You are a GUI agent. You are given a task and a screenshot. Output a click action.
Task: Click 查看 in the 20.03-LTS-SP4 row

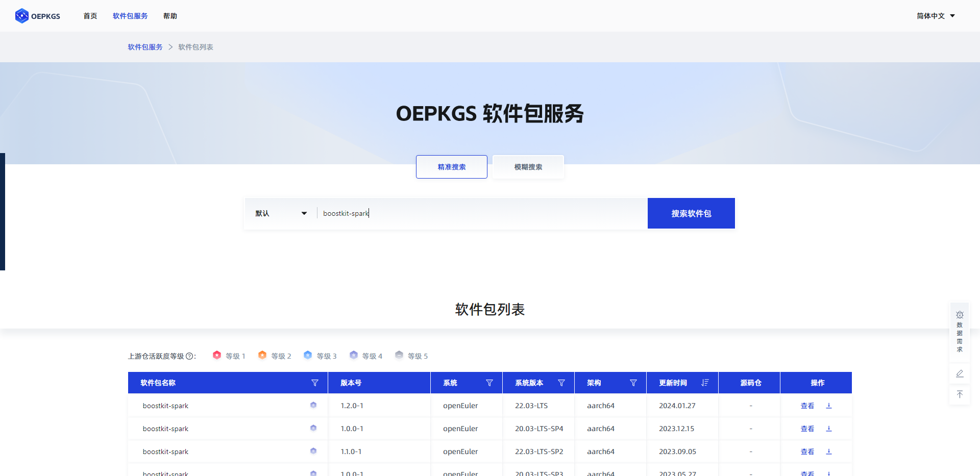coord(807,429)
